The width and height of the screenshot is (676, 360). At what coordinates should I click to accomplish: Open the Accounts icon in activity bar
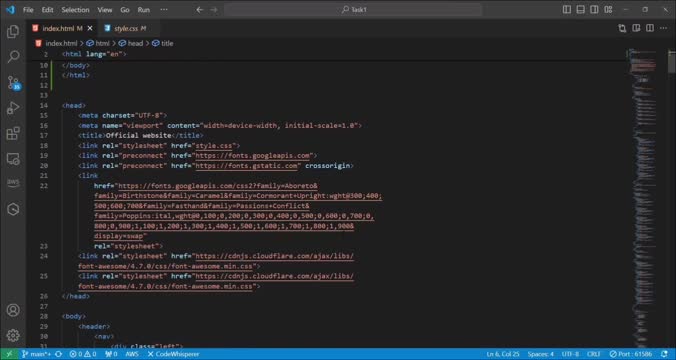pyautogui.click(x=13, y=310)
